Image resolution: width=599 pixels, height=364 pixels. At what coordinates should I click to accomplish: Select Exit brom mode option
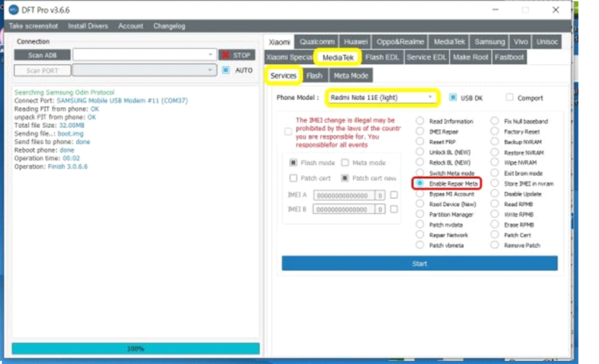[x=495, y=173]
